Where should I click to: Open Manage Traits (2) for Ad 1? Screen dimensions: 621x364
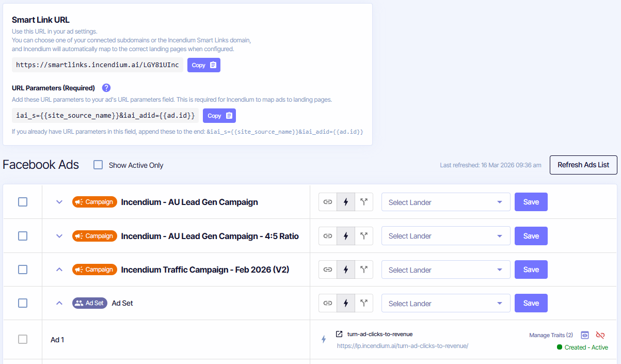point(551,335)
